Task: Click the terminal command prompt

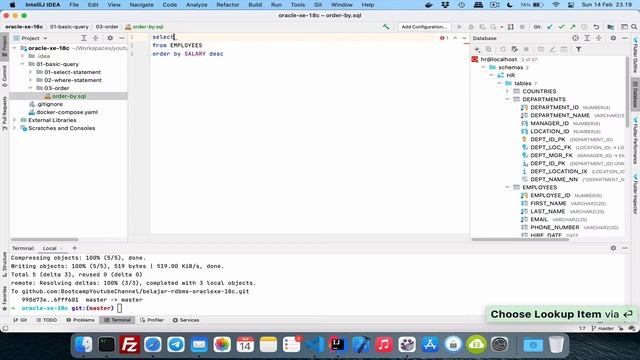Action: tap(120, 308)
